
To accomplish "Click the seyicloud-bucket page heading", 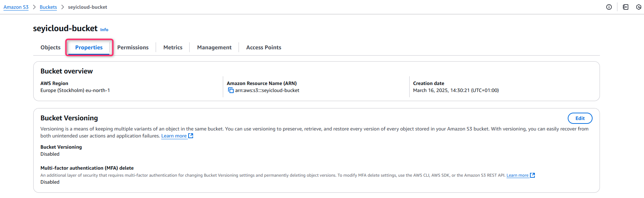I will tap(65, 28).
